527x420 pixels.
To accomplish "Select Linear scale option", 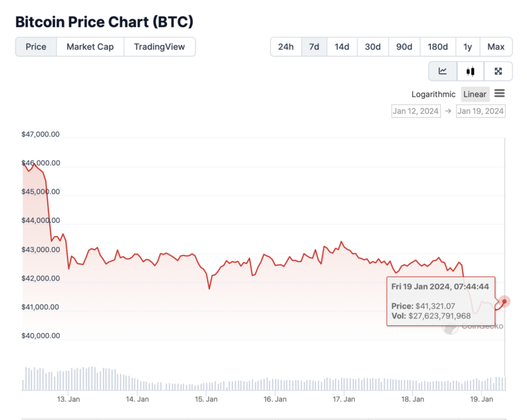I will point(475,94).
